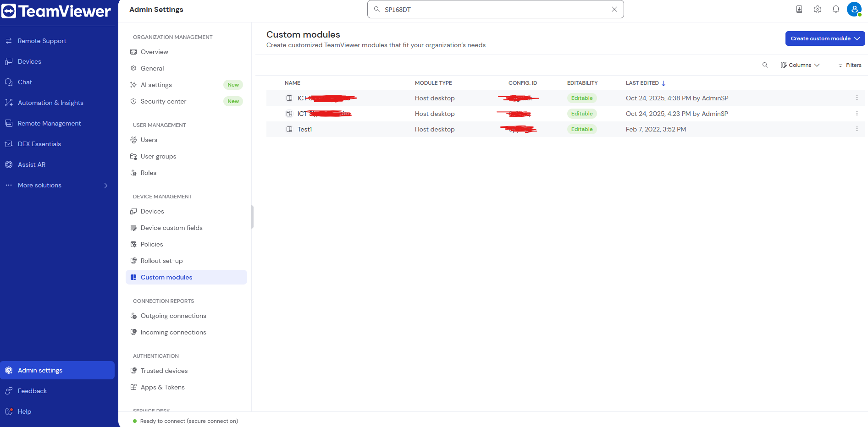Open Users under User Management
Image resolution: width=868 pixels, height=427 pixels.
(149, 140)
